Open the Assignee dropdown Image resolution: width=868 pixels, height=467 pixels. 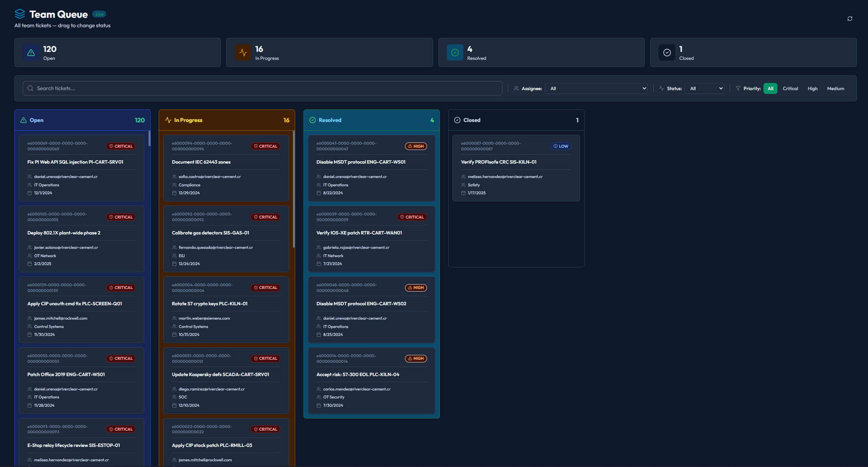point(596,88)
